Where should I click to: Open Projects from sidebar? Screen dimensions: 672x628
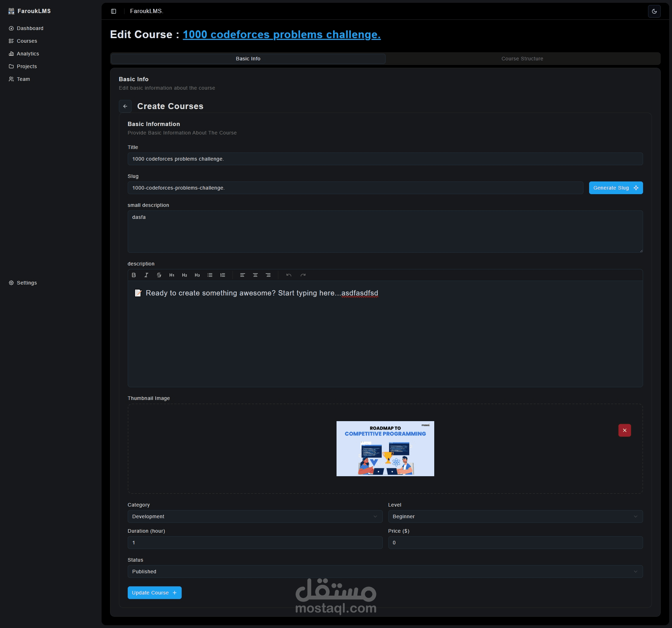(23, 66)
